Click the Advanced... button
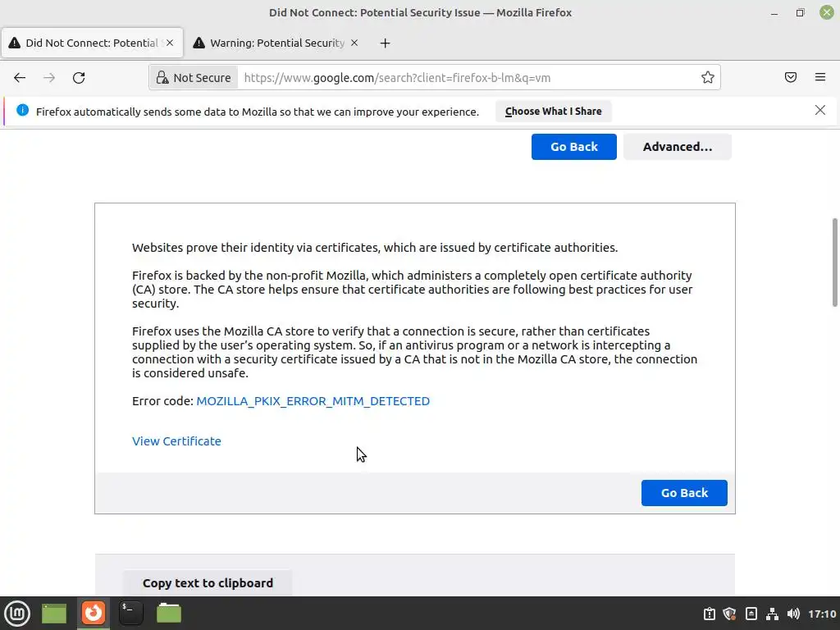 pyautogui.click(x=677, y=147)
